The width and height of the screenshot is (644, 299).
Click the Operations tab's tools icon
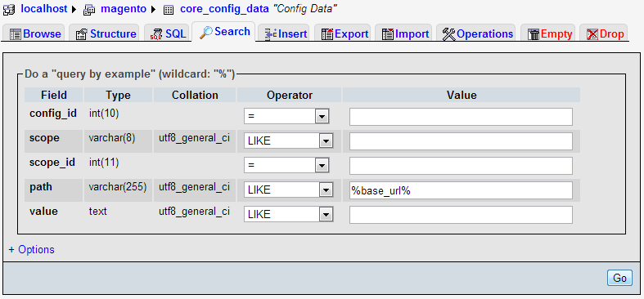[x=449, y=34]
